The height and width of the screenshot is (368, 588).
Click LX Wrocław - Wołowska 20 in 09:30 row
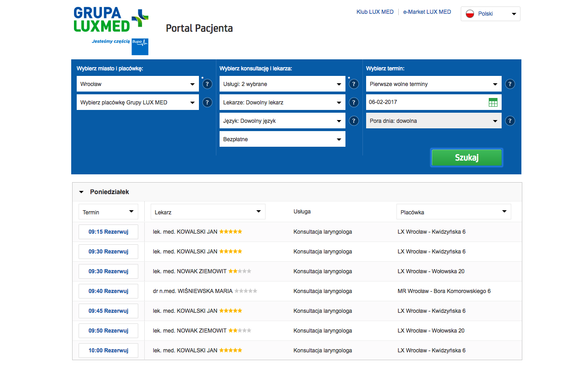[431, 271]
